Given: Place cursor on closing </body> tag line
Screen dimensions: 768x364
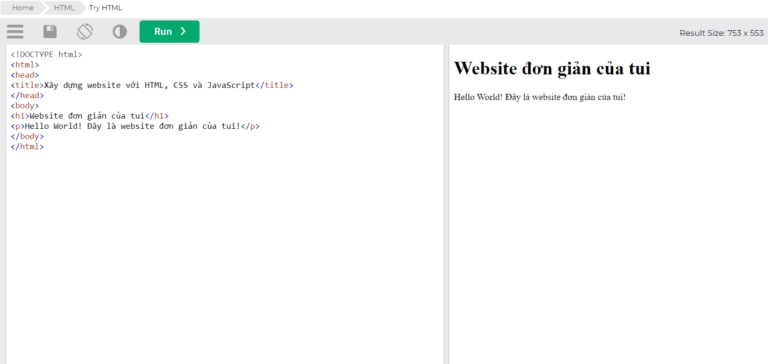Looking at the screenshot, I should [x=27, y=137].
